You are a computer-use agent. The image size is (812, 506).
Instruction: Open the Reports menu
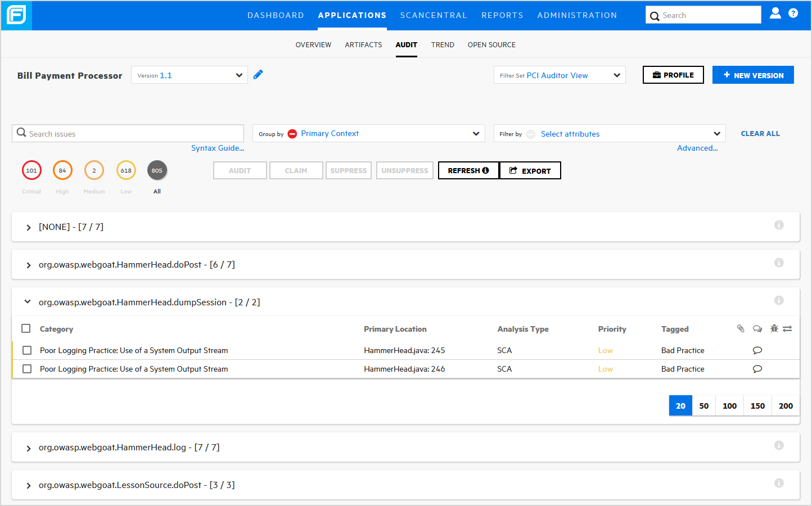[502, 15]
